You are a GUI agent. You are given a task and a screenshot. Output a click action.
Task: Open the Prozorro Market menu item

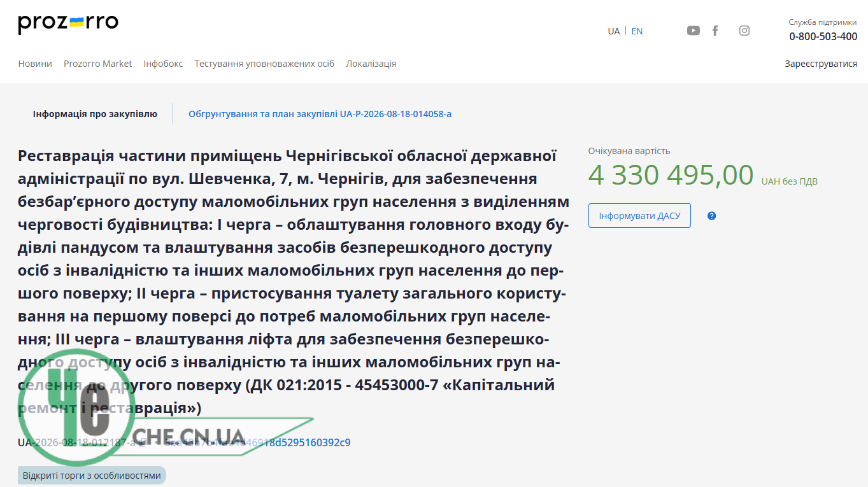click(98, 64)
